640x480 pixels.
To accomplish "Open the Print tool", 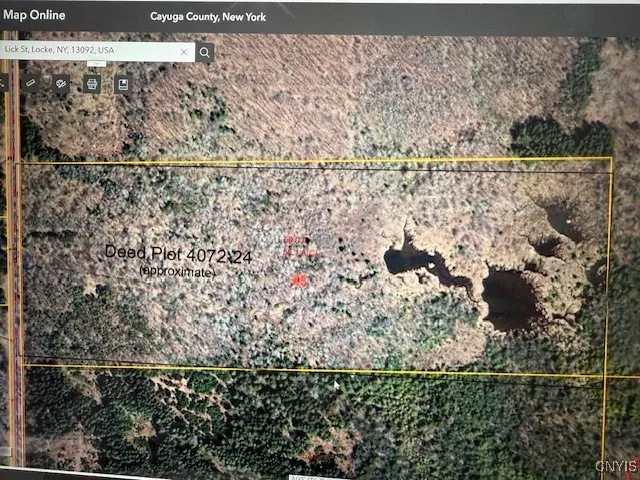I will tap(92, 84).
